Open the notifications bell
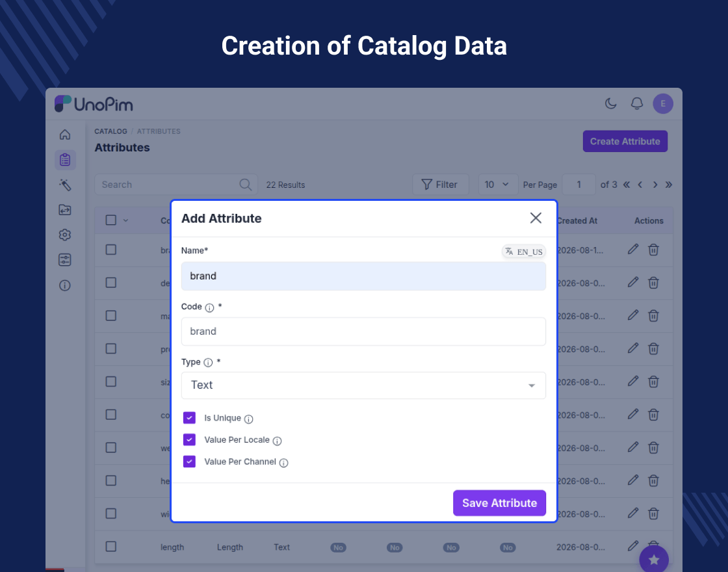The width and height of the screenshot is (728, 572). (x=637, y=103)
